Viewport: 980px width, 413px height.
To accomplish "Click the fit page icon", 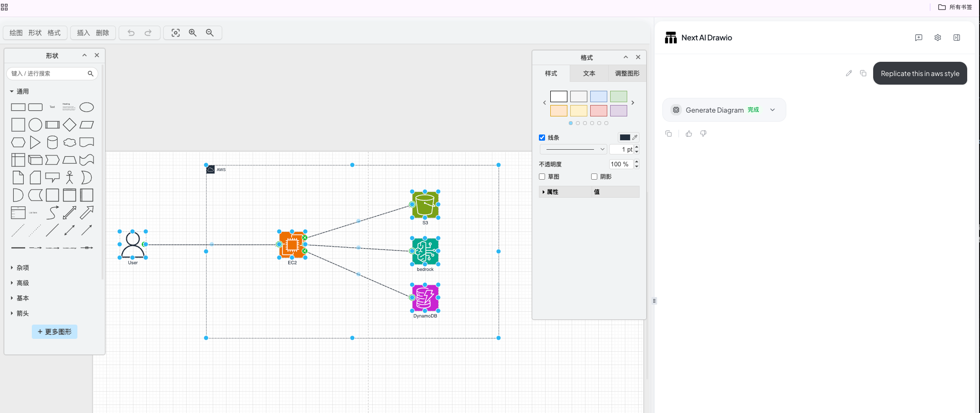I will [x=176, y=33].
